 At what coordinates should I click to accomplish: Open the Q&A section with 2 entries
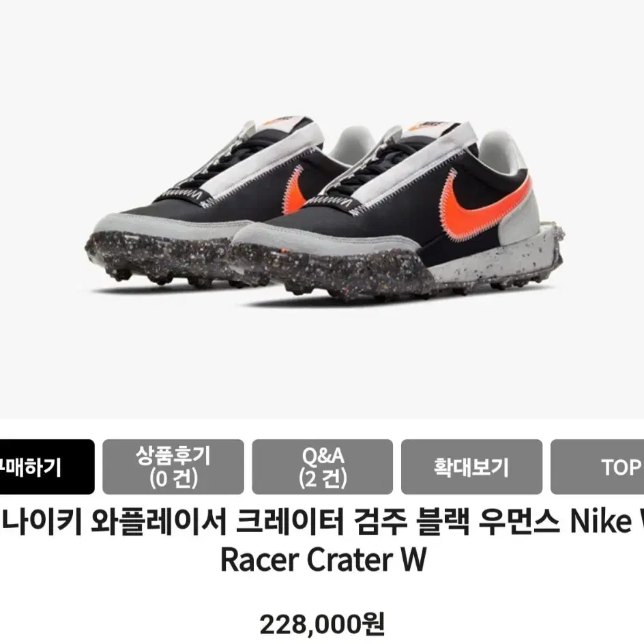[323, 467]
